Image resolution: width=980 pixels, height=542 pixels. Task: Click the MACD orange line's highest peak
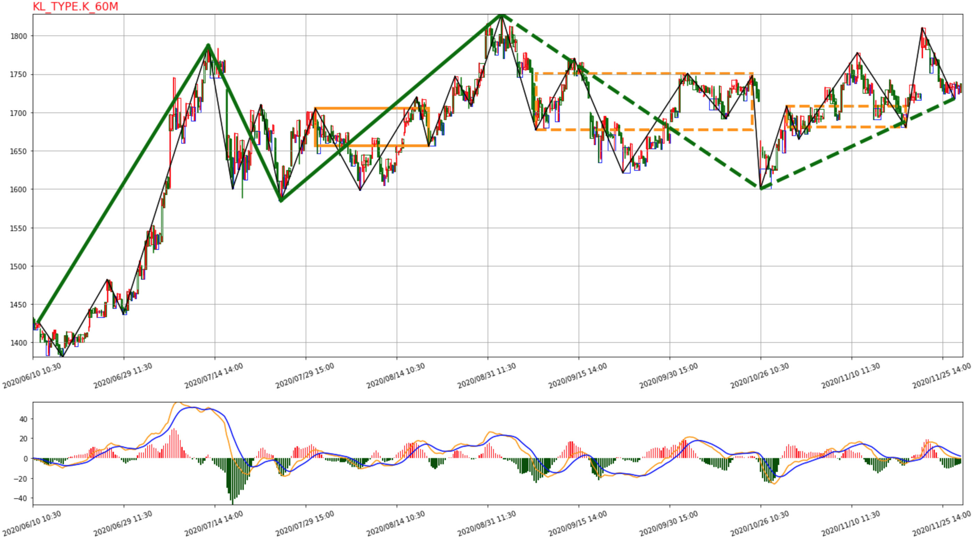tap(178, 403)
